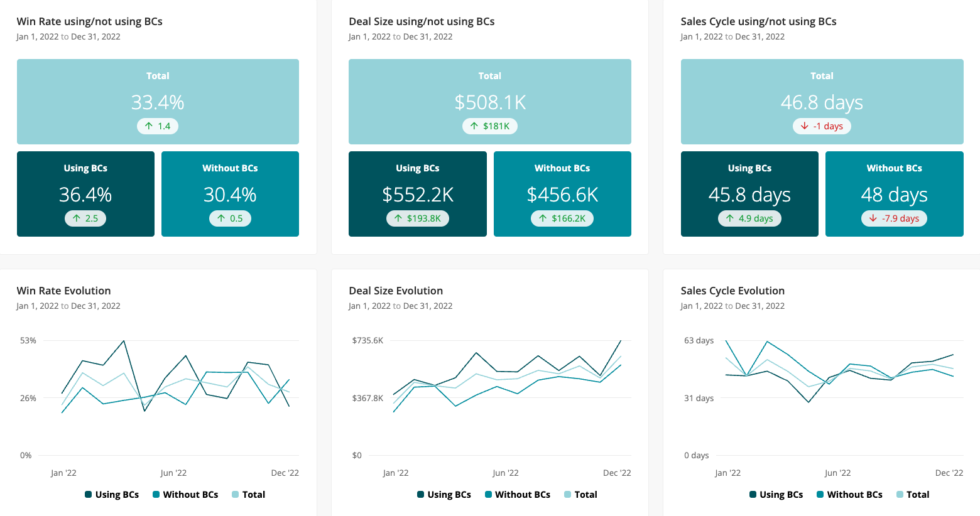Select the Total 33.4% win rate card
Screen dimensions: 980x516
pos(158,102)
